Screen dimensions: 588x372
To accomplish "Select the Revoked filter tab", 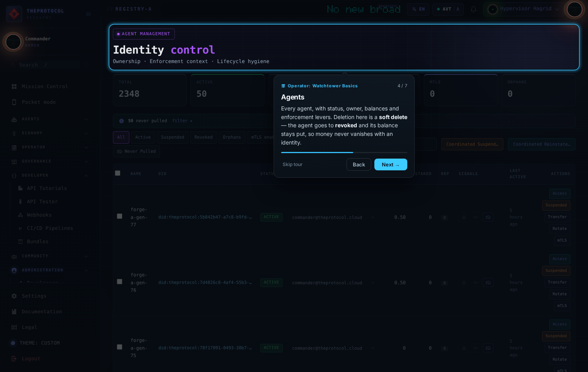I will tap(203, 137).
